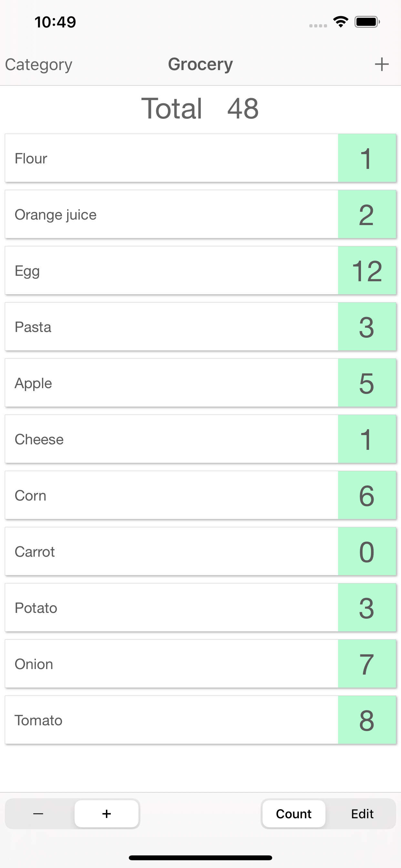Tap the Carrot counter showing 0

coord(367,552)
